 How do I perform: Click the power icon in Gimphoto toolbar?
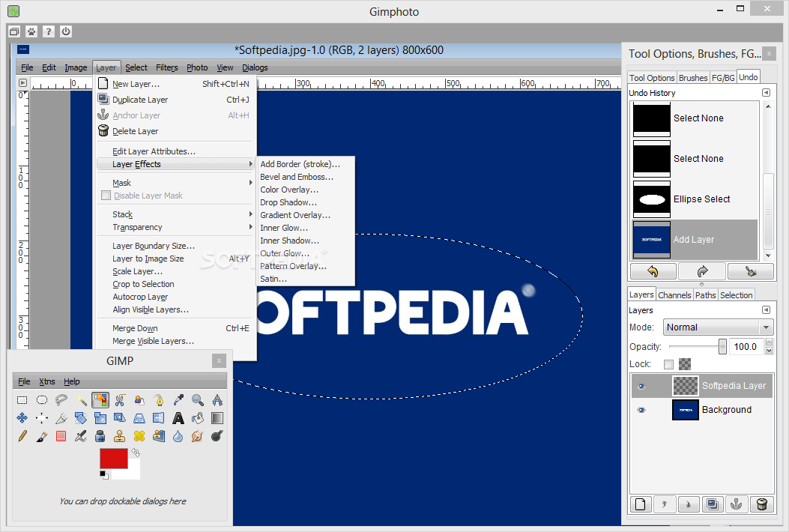[x=66, y=31]
